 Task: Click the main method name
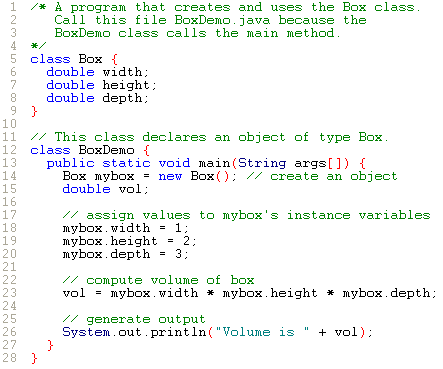tap(214, 163)
